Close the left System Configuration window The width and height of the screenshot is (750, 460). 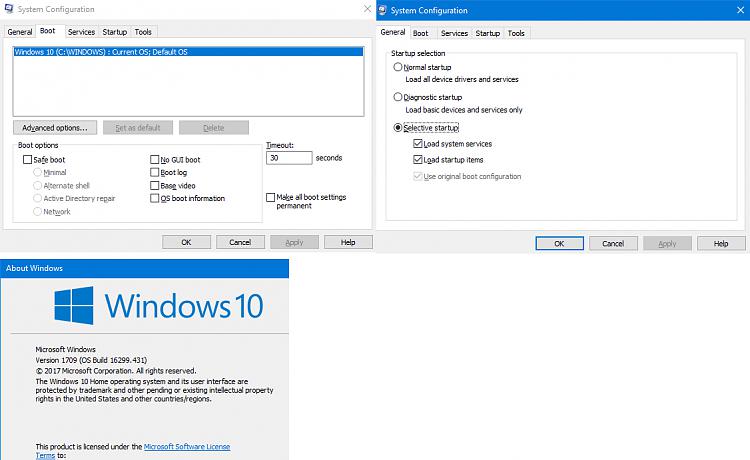click(367, 9)
